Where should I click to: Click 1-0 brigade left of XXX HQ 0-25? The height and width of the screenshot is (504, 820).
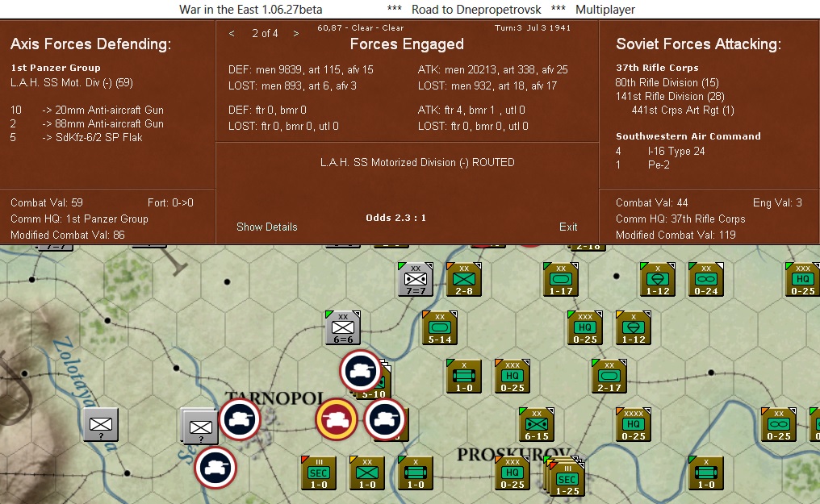[x=464, y=376]
